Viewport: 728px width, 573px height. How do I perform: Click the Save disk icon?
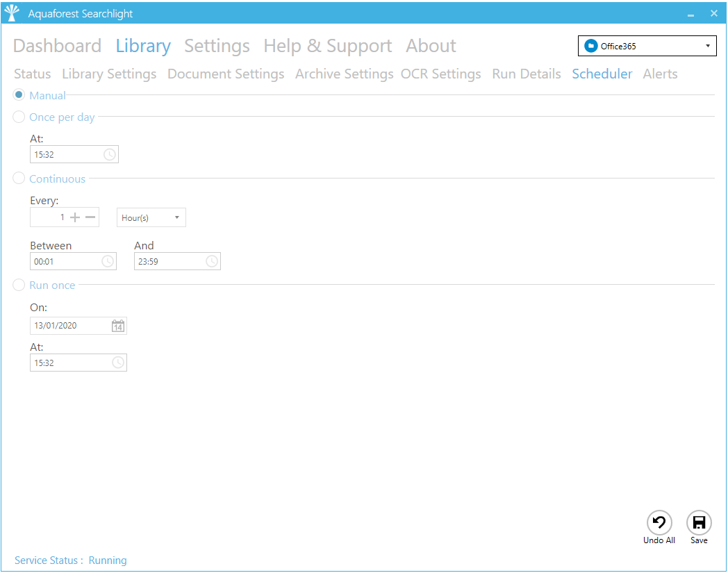coord(699,522)
